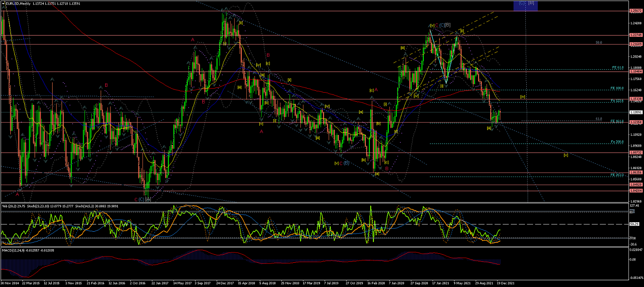Click the yellow [iv] wave projection label

[523, 96]
